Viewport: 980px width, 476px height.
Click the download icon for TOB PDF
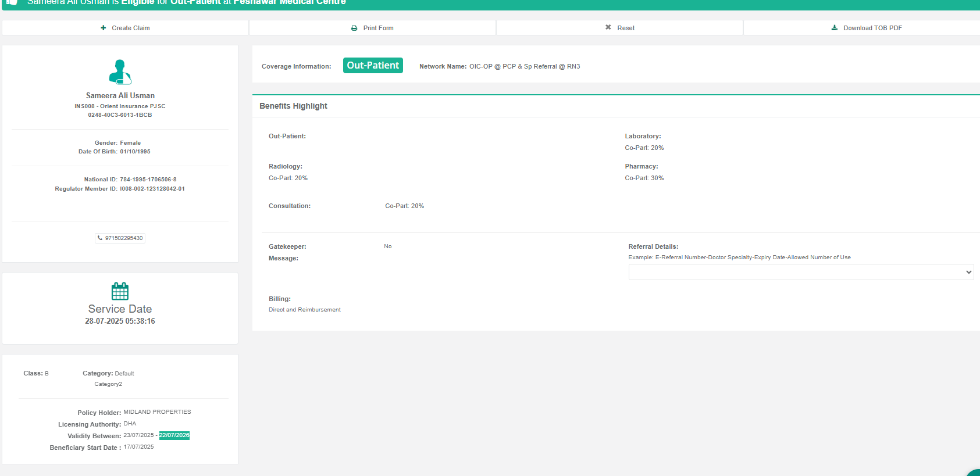835,28
